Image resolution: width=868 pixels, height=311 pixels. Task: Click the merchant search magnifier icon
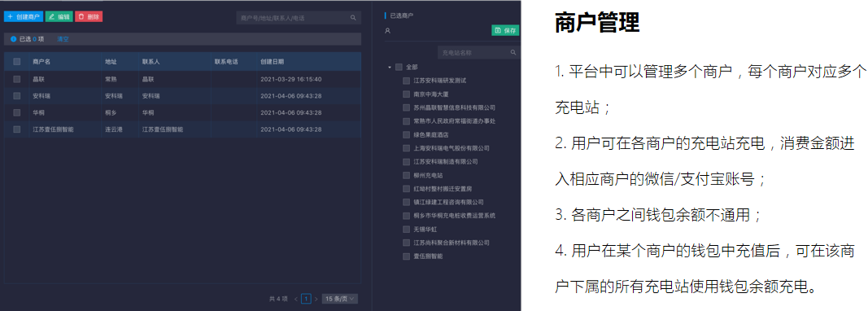pos(353,18)
